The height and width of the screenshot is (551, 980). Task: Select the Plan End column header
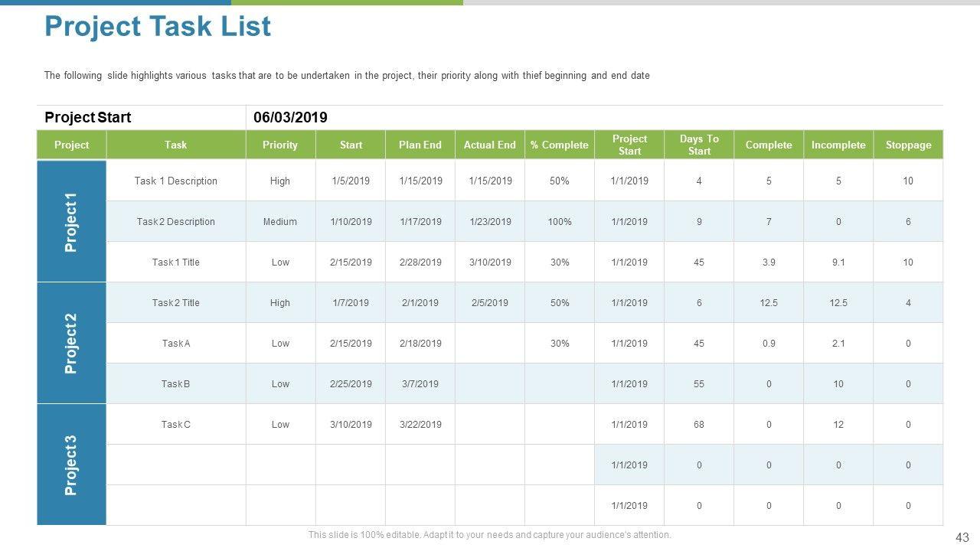pos(420,145)
